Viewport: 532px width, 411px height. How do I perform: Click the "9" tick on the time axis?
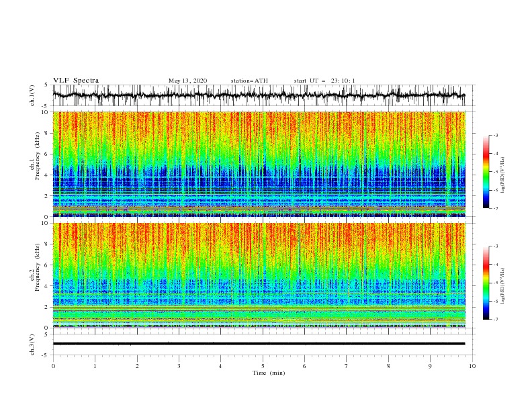click(x=430, y=366)
